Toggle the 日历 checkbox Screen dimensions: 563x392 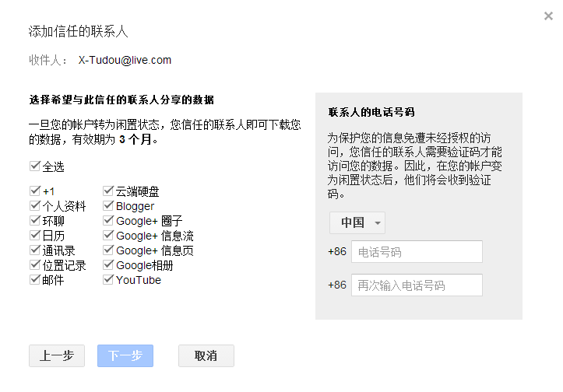pos(34,236)
